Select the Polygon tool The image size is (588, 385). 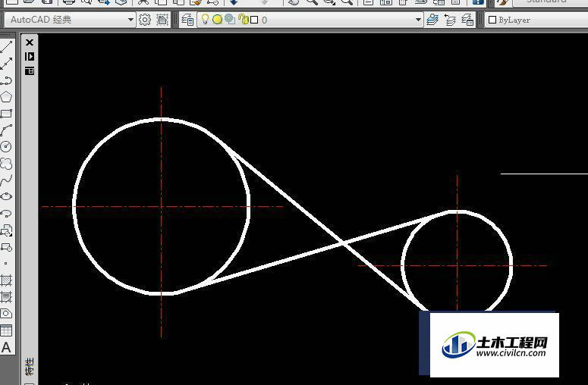(x=6, y=97)
